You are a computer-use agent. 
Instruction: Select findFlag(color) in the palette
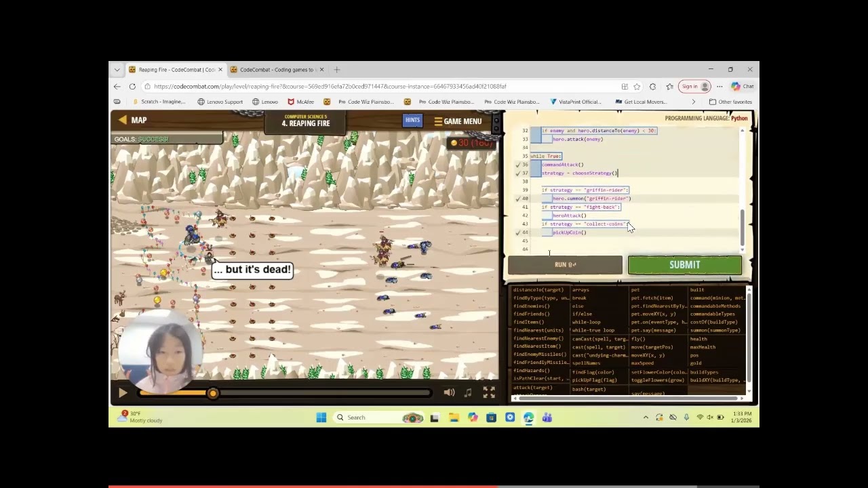click(x=593, y=372)
